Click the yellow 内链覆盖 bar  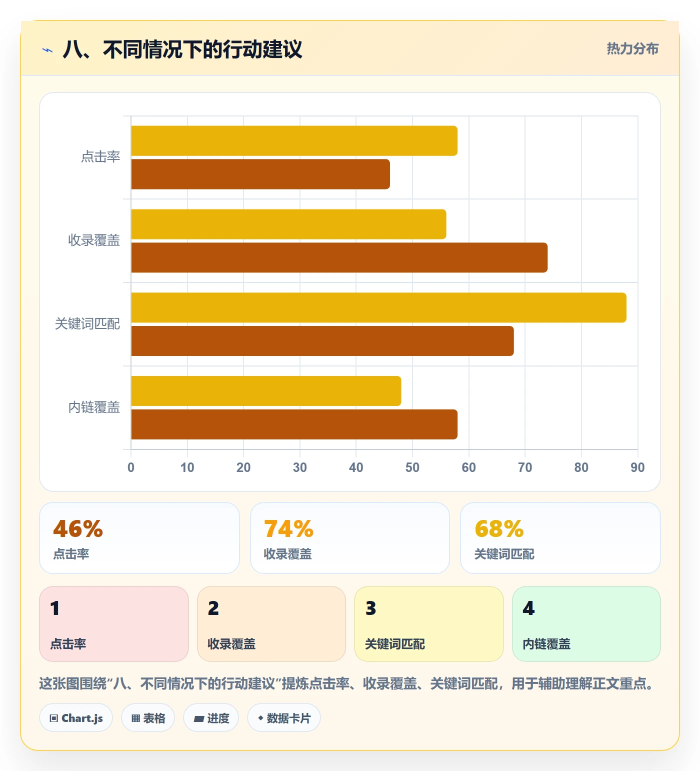pyautogui.click(x=266, y=391)
